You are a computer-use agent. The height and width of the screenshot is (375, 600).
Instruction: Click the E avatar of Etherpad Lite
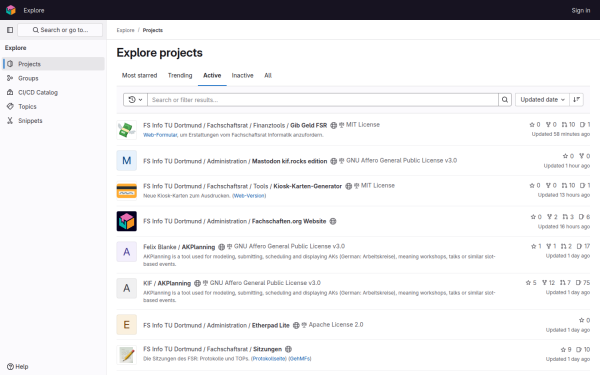tap(127, 324)
